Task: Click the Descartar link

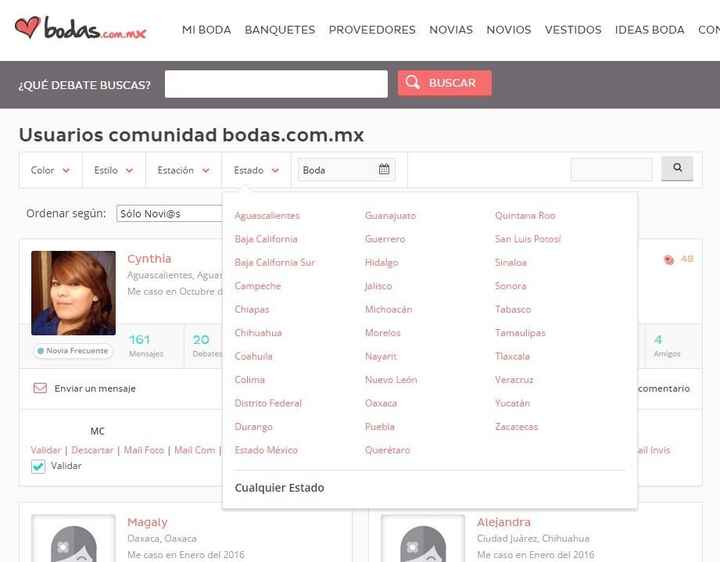Action: [92, 450]
